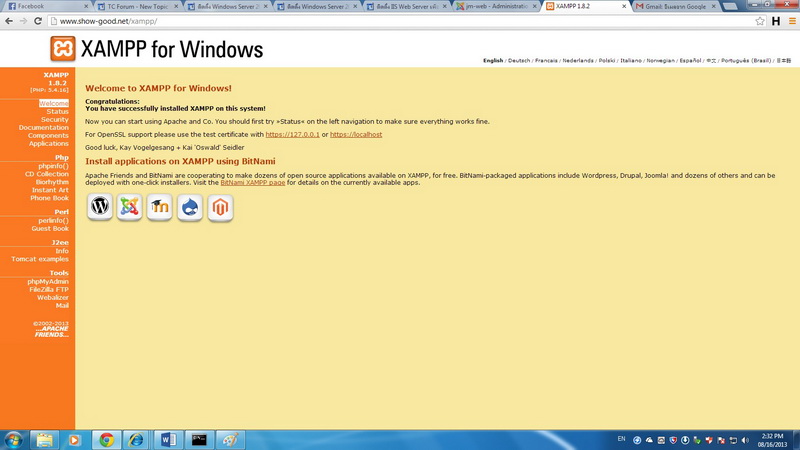
Task: Open Instant Art demo link
Action: (x=50, y=190)
